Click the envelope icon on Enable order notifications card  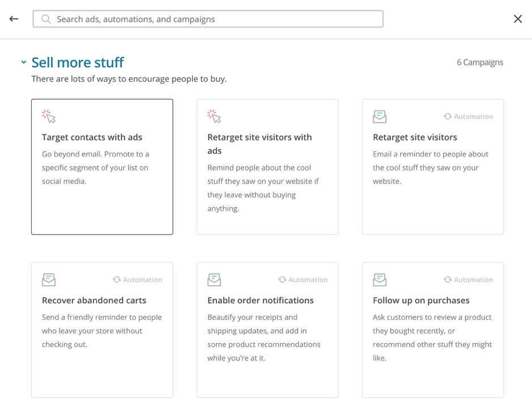tap(214, 280)
